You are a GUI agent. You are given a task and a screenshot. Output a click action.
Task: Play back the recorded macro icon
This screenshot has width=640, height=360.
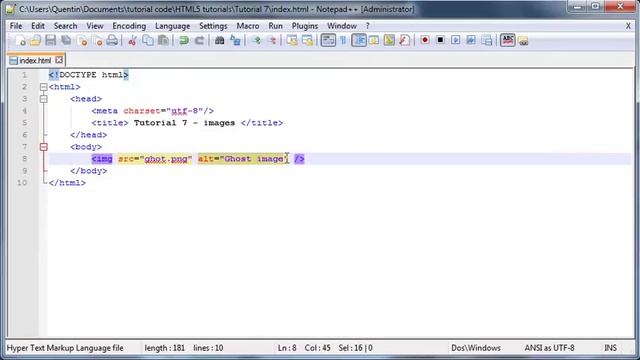(x=456, y=40)
